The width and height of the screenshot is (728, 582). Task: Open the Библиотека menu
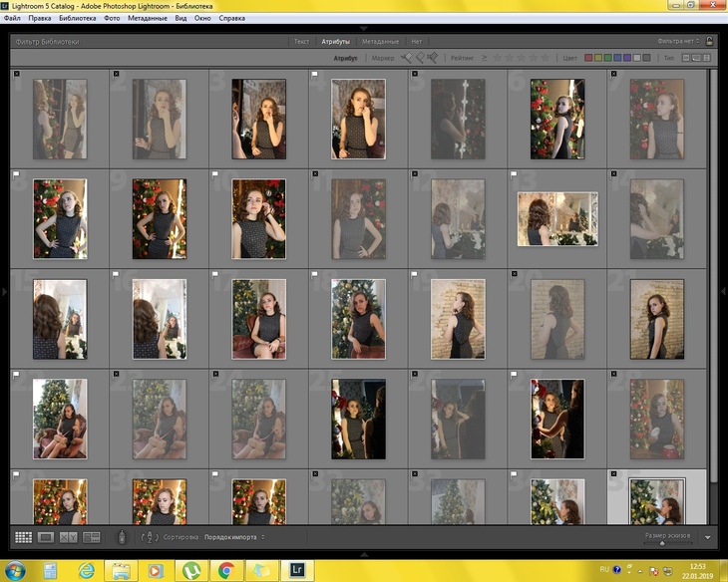pyautogui.click(x=78, y=18)
